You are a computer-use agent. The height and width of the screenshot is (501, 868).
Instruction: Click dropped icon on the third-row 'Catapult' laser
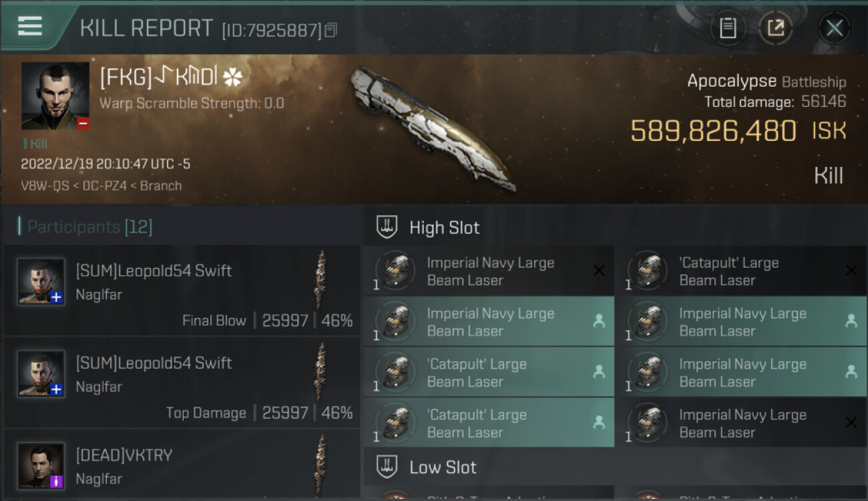tap(599, 371)
